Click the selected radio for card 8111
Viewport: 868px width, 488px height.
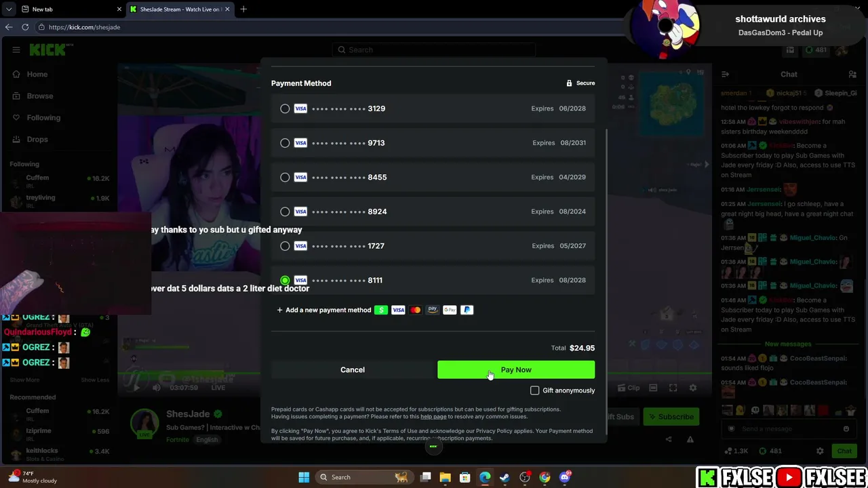point(285,280)
